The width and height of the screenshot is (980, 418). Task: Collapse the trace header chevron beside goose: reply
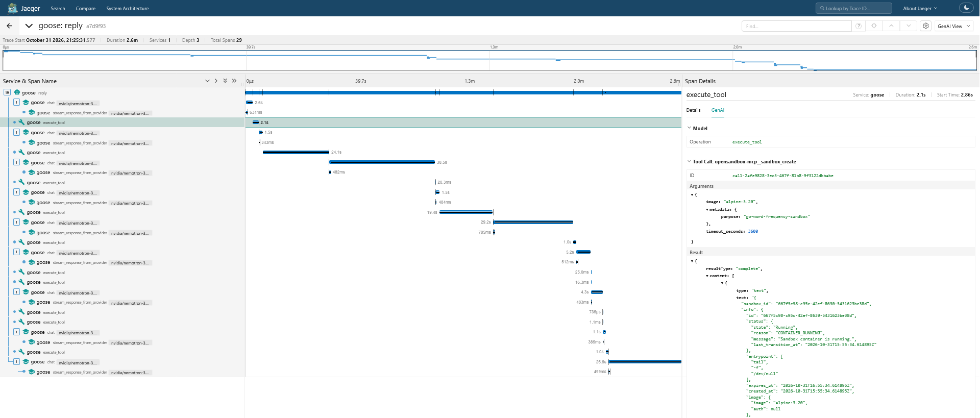click(29, 26)
